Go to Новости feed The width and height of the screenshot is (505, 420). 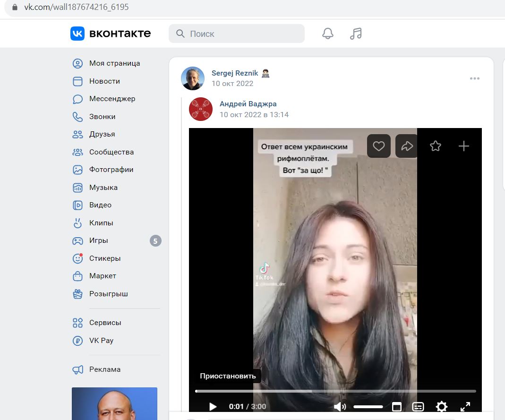[x=105, y=81]
